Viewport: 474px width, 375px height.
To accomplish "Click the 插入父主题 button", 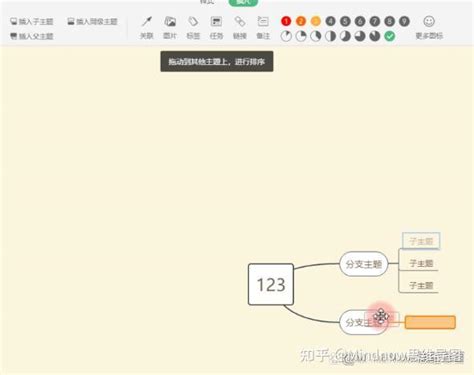I will tap(32, 36).
